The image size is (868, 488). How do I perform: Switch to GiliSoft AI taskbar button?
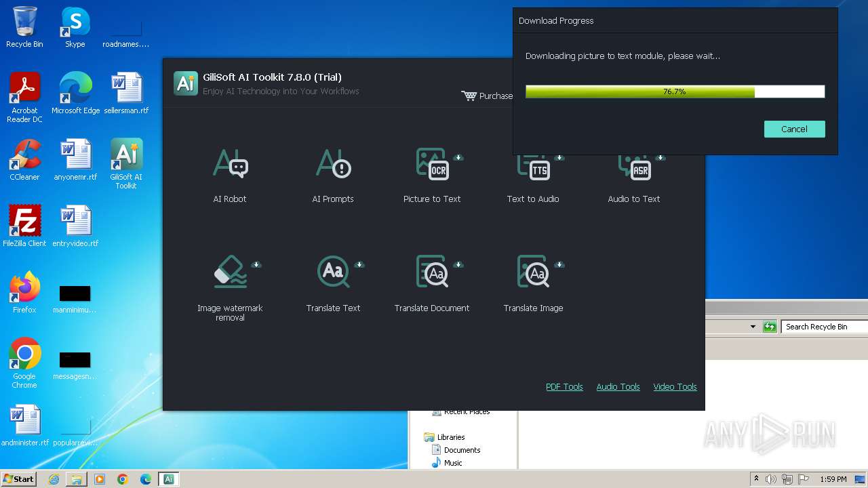[x=169, y=479]
